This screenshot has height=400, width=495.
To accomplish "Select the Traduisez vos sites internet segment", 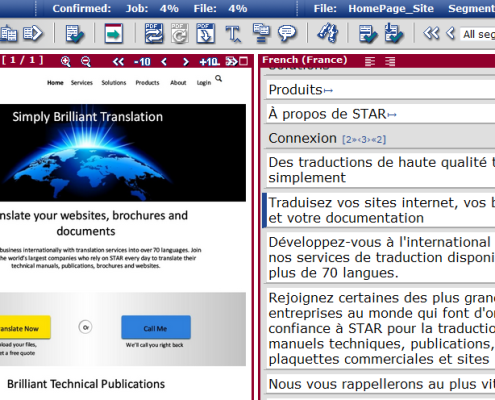I will tap(380, 210).
